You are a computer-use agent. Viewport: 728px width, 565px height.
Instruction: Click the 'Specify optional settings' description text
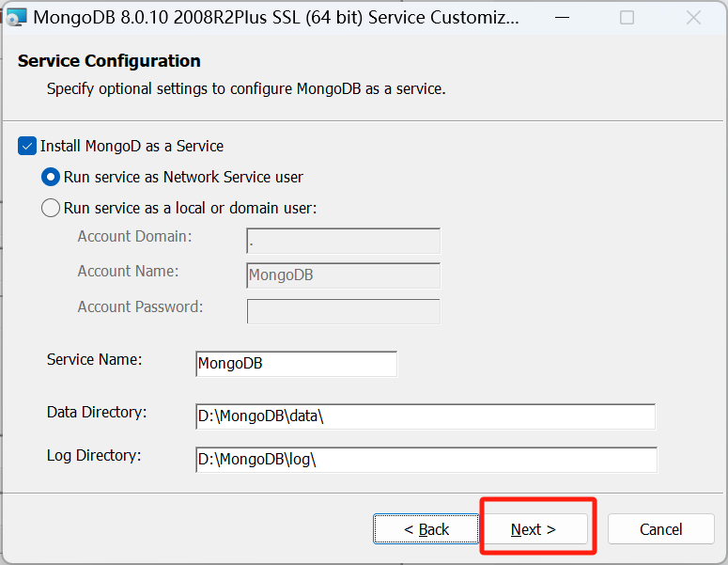coord(246,88)
